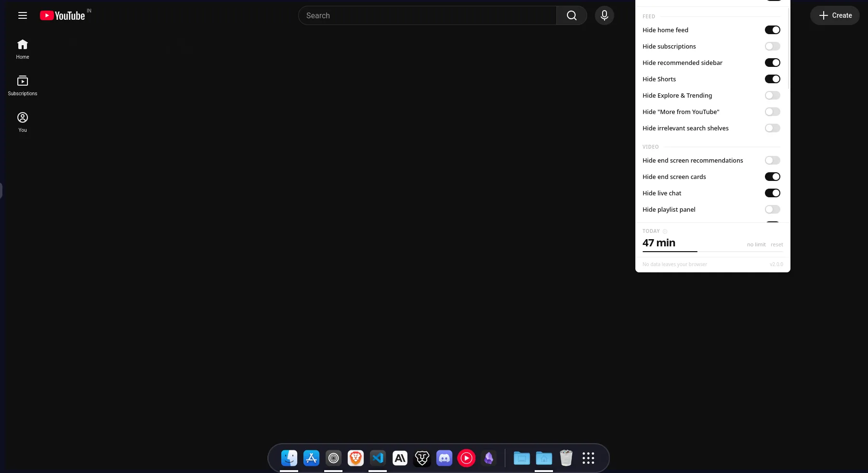This screenshot has width=868, height=473.
Task: Click the info icon beside TODAY
Action: 665,231
